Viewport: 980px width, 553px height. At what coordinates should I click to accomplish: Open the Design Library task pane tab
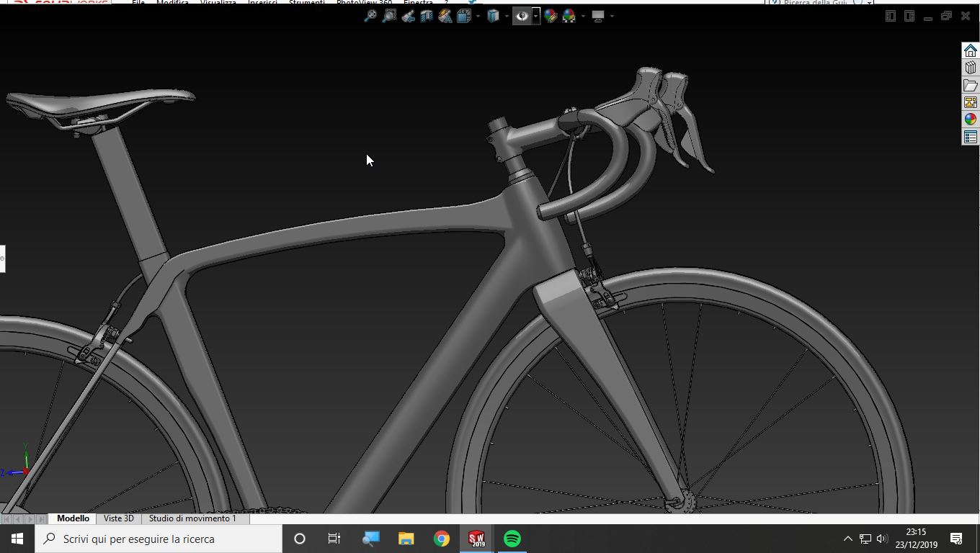click(971, 68)
